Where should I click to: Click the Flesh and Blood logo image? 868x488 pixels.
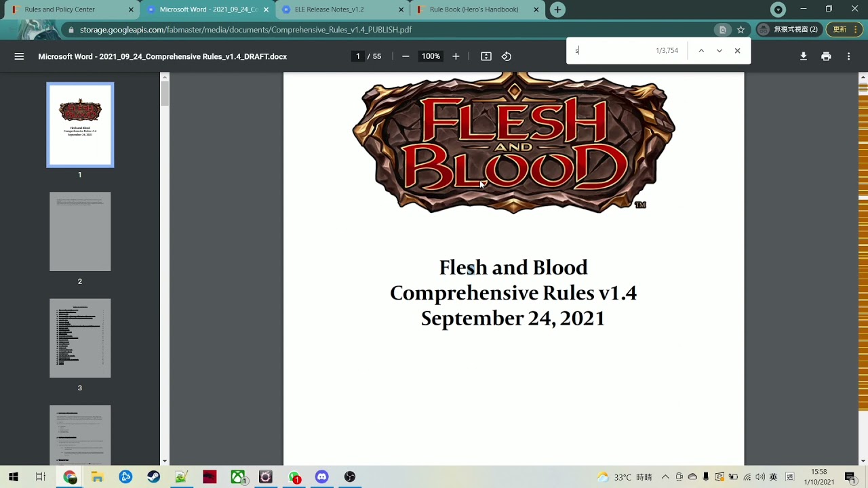(x=514, y=144)
